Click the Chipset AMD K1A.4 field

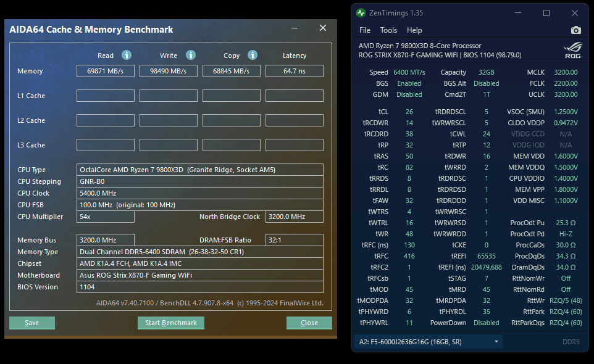click(199, 263)
